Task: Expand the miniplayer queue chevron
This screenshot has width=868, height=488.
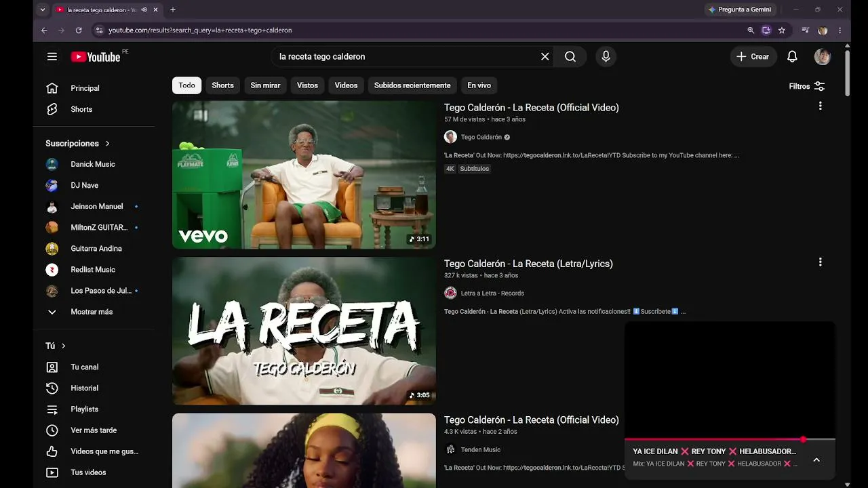Action: pos(816,460)
